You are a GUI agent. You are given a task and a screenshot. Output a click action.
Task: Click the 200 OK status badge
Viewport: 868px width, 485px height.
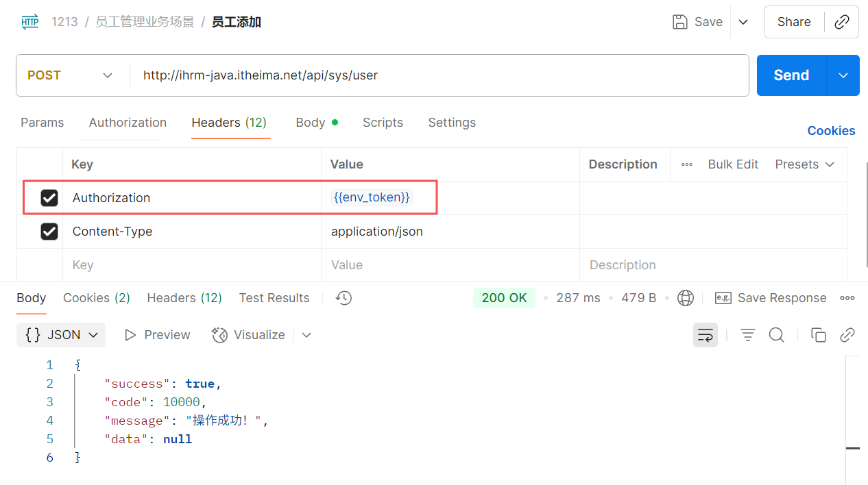click(504, 298)
